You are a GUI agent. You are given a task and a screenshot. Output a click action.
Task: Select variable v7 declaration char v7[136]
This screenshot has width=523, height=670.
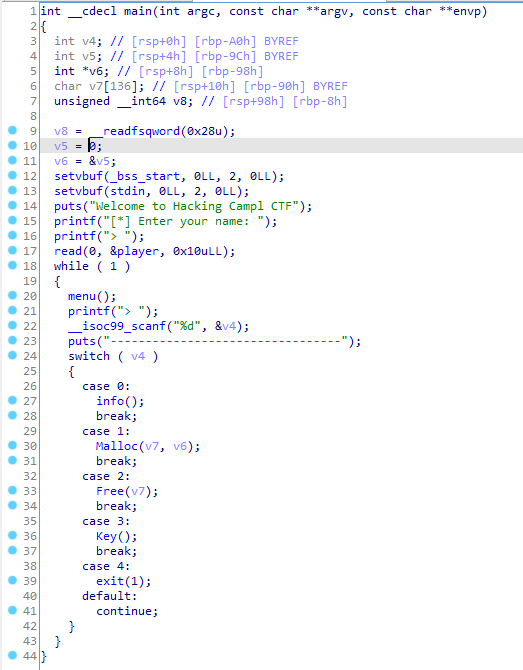tap(99, 86)
